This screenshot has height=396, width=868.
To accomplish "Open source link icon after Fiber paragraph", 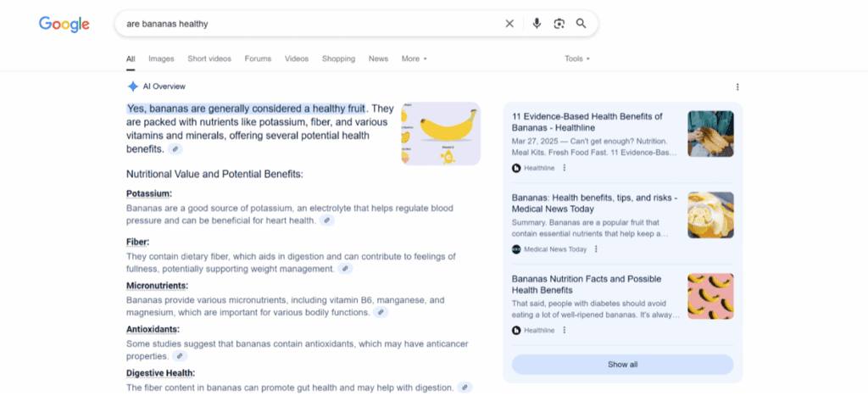I will point(345,269).
